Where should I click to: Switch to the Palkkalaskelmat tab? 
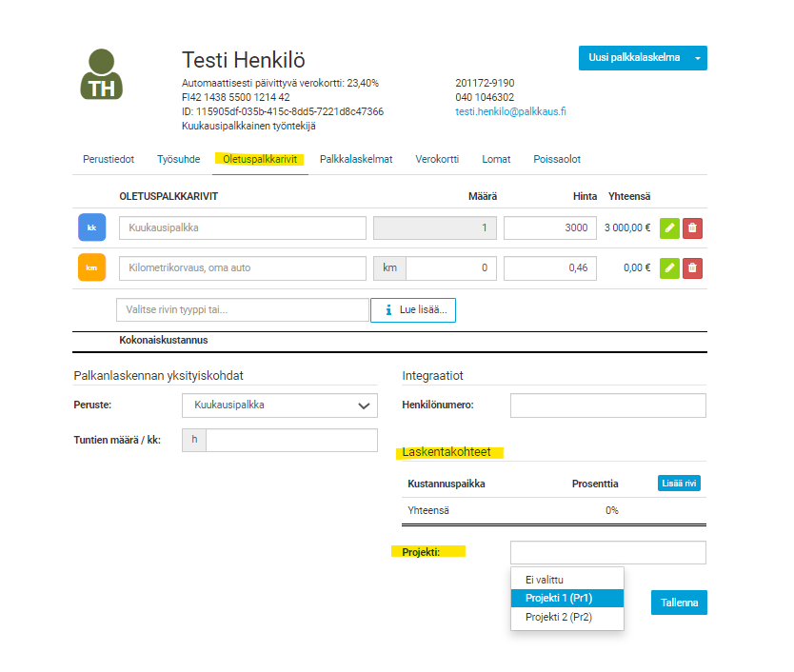[356, 160]
